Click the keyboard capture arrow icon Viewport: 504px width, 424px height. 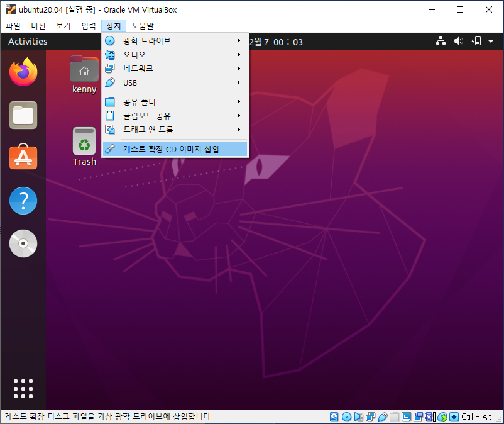[x=454, y=417]
